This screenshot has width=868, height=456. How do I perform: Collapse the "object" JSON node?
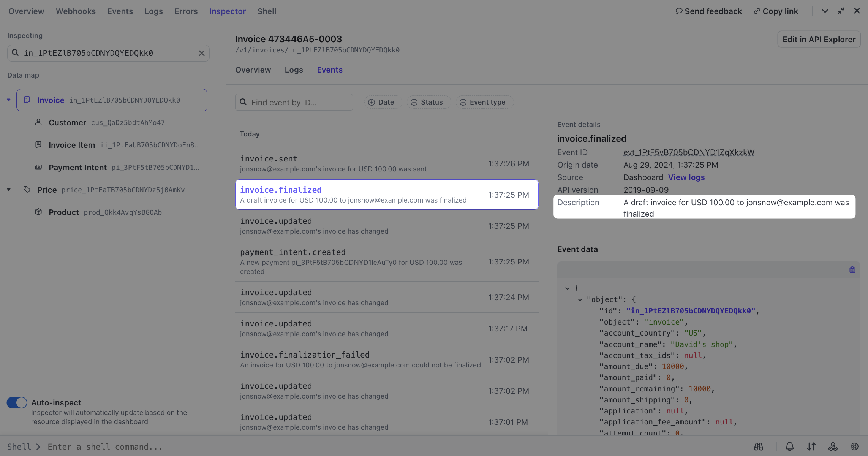(x=580, y=299)
